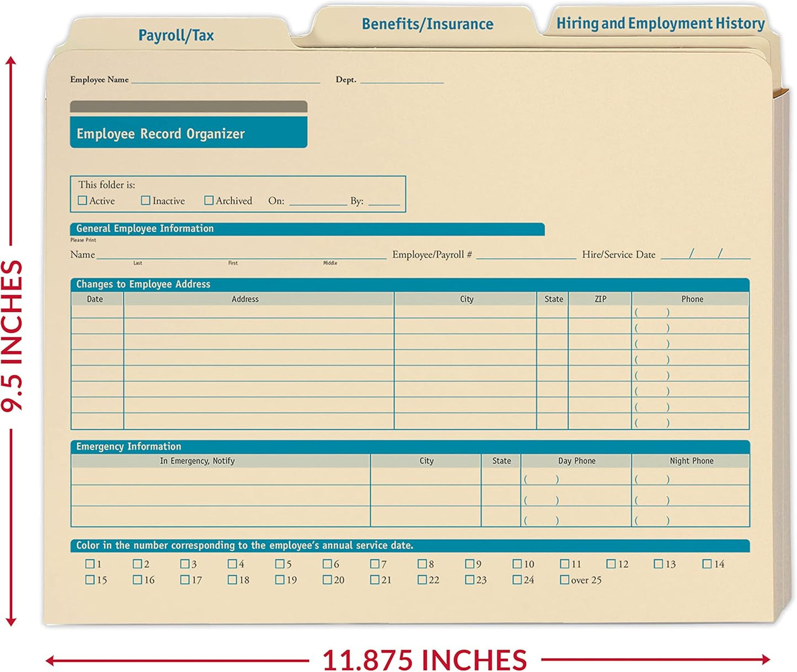Viewport: 797px width, 672px height.
Task: Check the Archived folder status checkbox
Action: [208, 200]
